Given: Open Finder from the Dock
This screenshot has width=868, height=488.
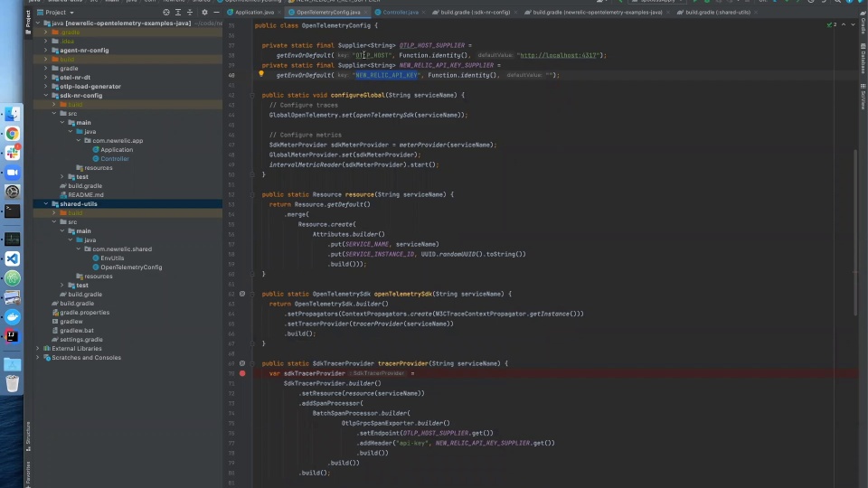Looking at the screenshot, I should point(12,114).
